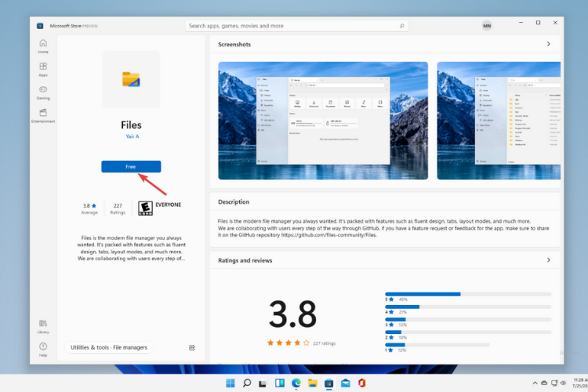Open the first Files screenshot thumbnail

[323, 121]
